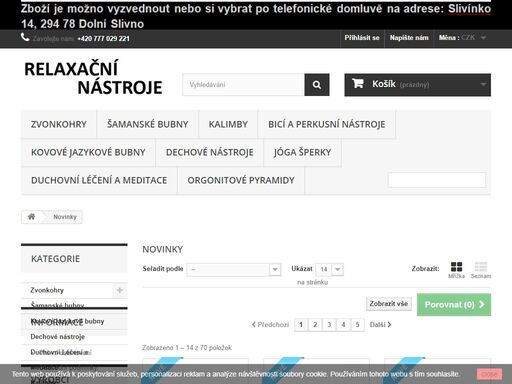Go to pagination page 5
This screenshot has width=512, height=384.
click(x=357, y=325)
